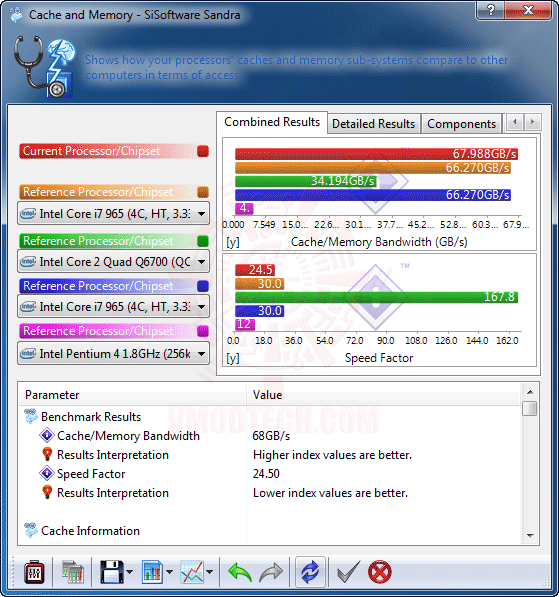Screen dimensions: 559x597
Task: Close the Cache and Memory window
Action: tap(528, 10)
